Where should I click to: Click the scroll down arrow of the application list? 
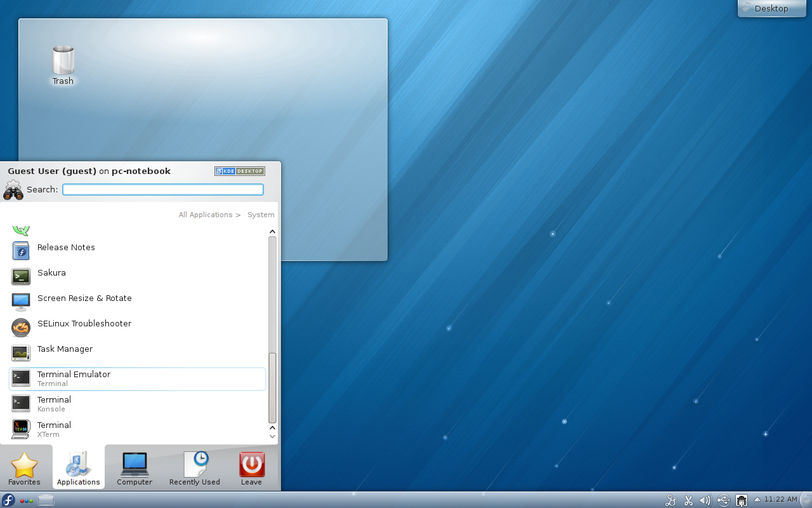(x=273, y=436)
